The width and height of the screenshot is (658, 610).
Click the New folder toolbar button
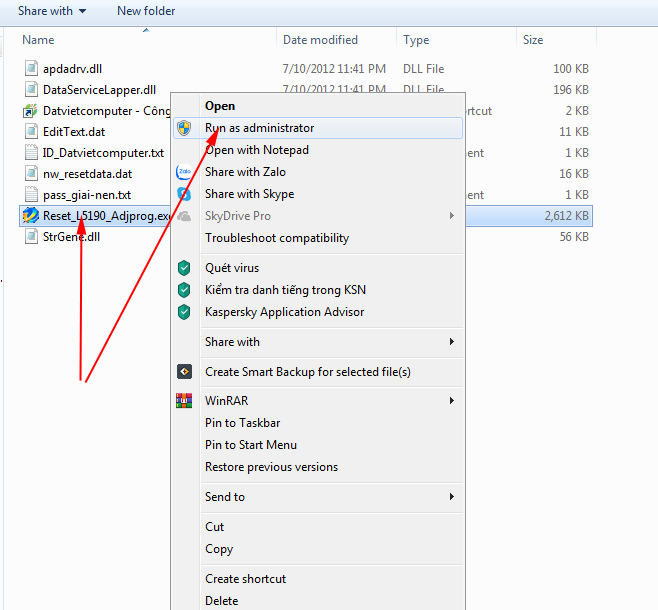[x=146, y=11]
